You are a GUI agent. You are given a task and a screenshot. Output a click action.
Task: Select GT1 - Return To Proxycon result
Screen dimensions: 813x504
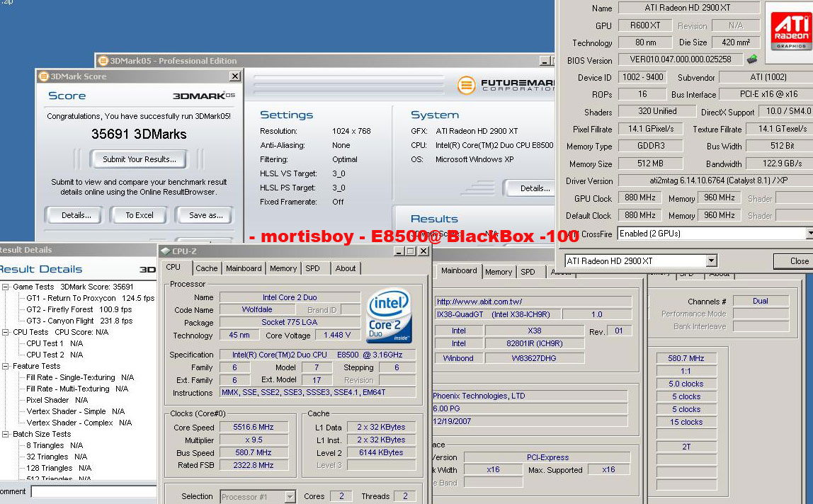90,298
